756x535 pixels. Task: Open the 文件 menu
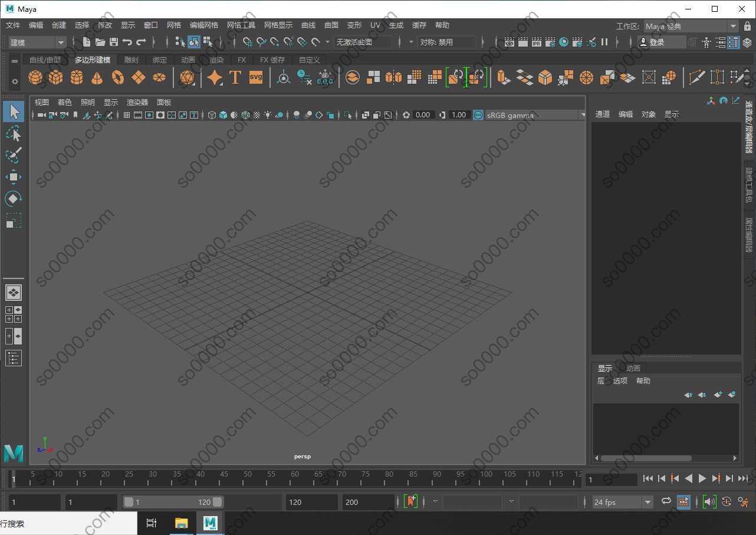click(13, 25)
